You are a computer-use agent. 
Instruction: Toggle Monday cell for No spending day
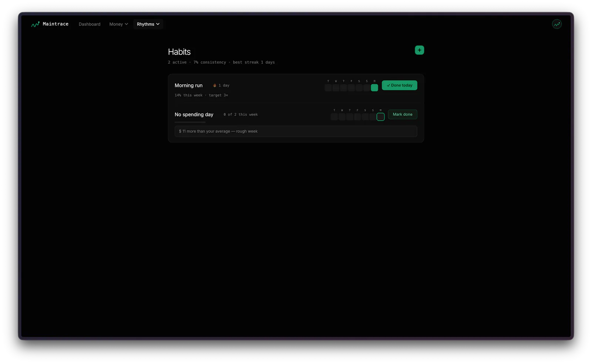[x=380, y=117]
